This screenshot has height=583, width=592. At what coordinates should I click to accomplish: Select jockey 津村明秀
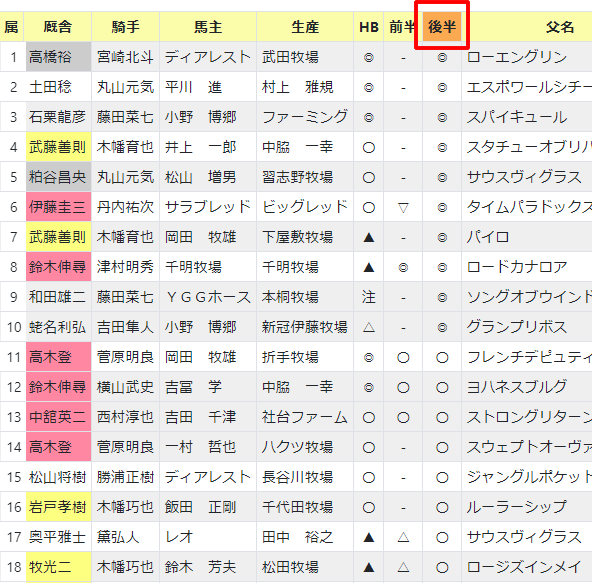click(125, 267)
